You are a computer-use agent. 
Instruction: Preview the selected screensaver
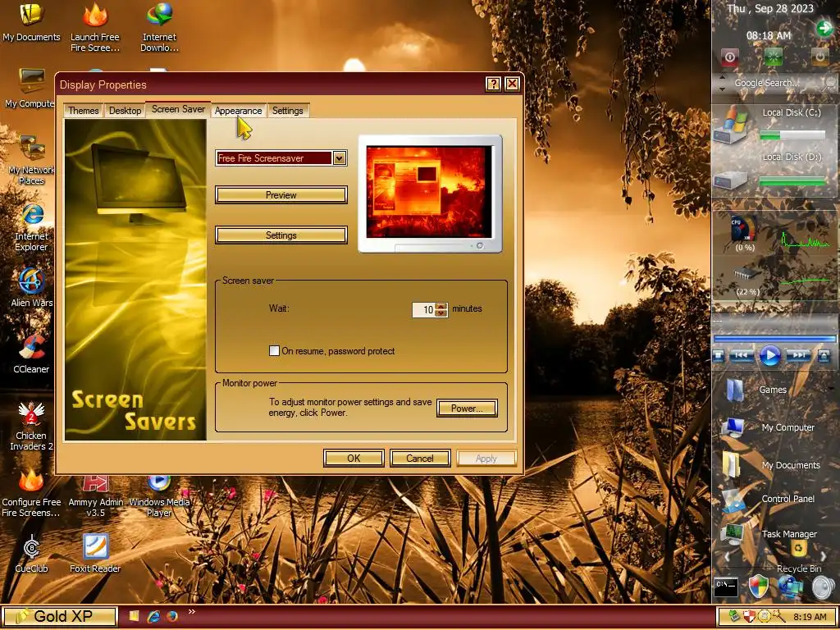tap(281, 195)
